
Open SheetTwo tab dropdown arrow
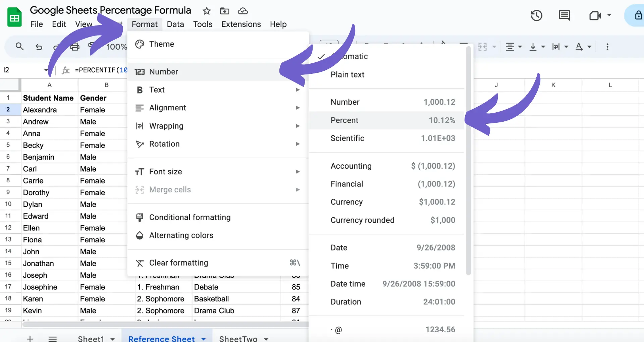266,339
